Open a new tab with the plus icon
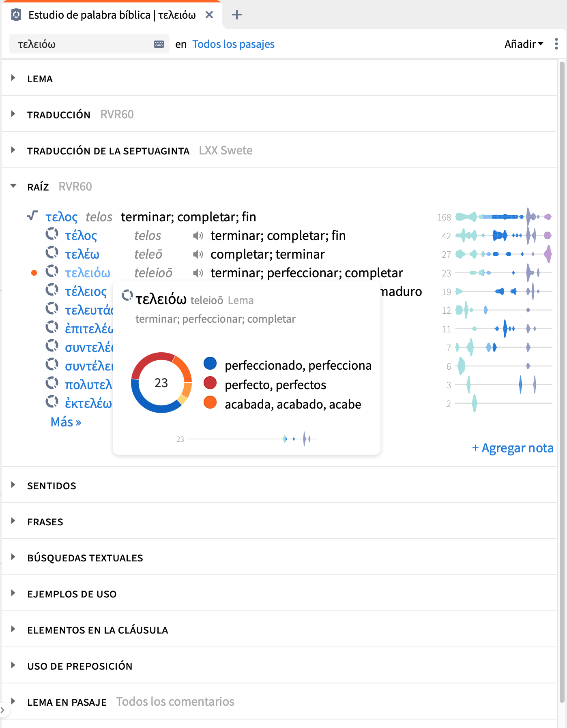The height and width of the screenshot is (728, 567). (x=237, y=15)
